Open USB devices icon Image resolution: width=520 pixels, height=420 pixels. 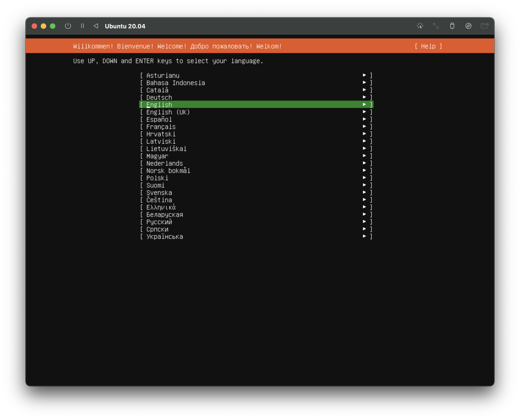[x=452, y=26]
